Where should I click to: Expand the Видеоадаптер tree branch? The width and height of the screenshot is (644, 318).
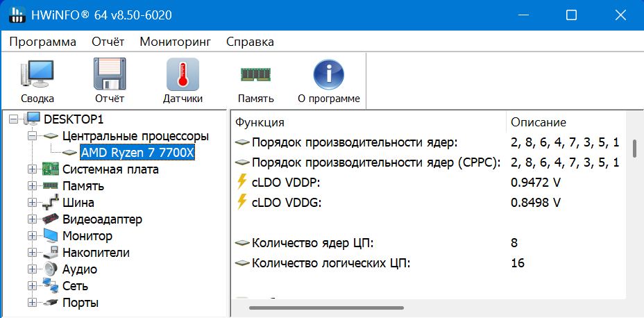click(x=32, y=219)
